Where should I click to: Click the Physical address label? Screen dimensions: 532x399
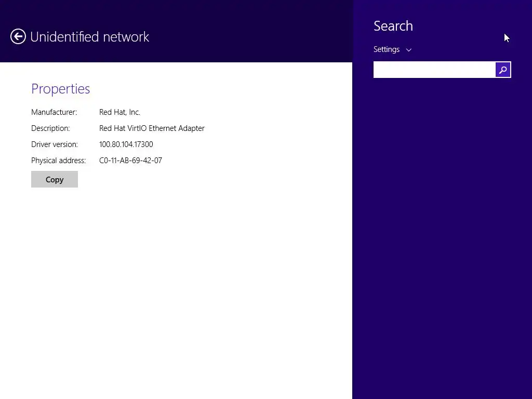click(58, 161)
